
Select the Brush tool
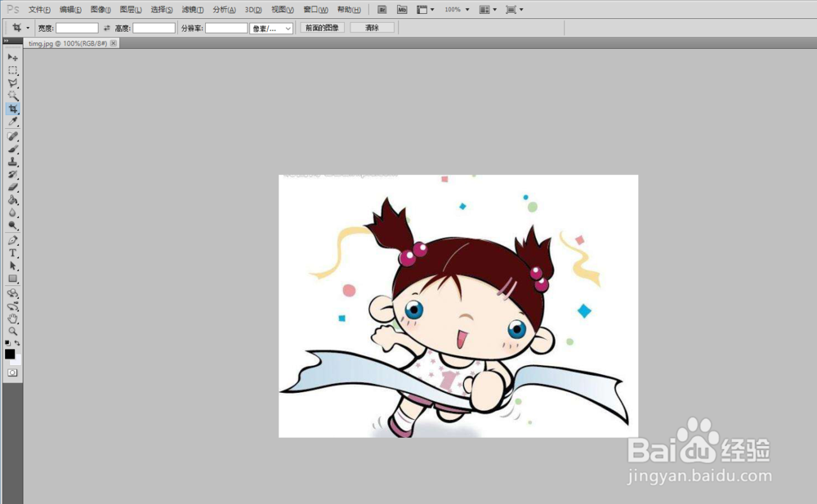pos(12,149)
